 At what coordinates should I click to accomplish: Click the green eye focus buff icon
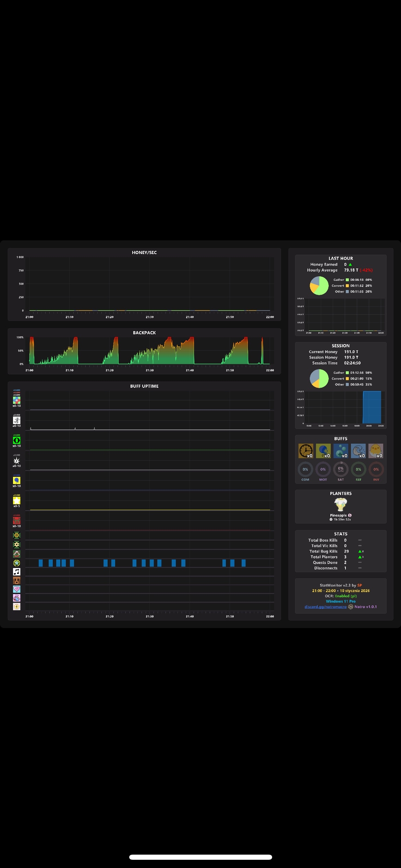pyautogui.click(x=16, y=441)
